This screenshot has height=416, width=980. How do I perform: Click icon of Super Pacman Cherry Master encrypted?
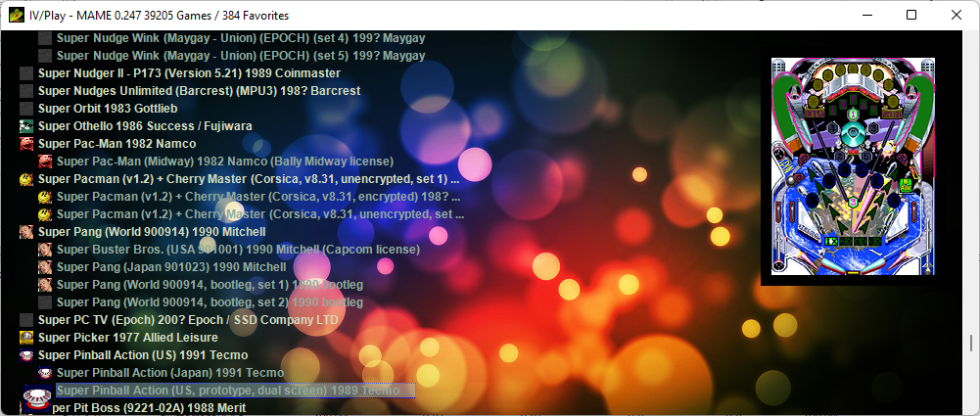[45, 197]
